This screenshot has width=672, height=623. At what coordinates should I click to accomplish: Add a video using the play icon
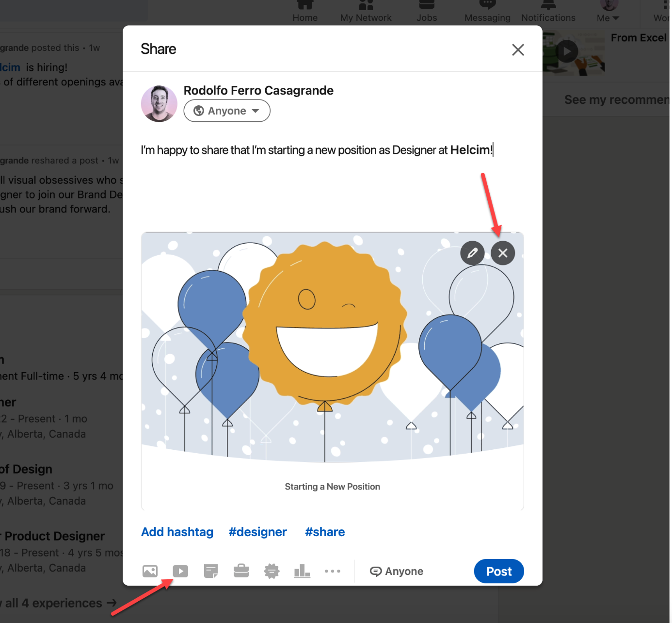tap(180, 571)
